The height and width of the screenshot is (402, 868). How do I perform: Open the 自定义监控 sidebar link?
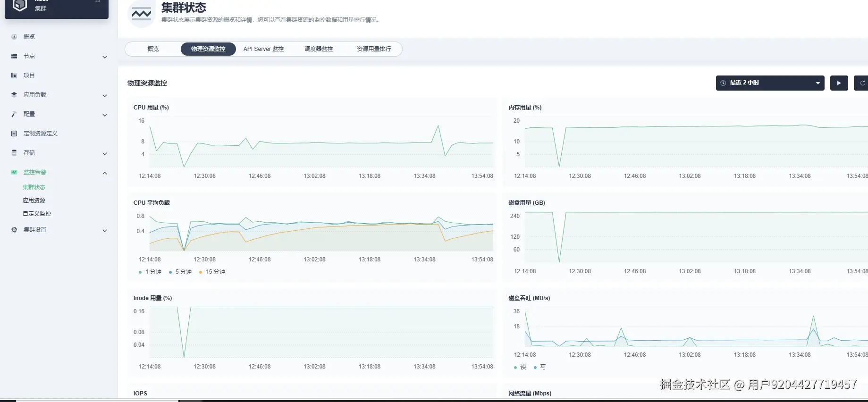click(x=37, y=214)
